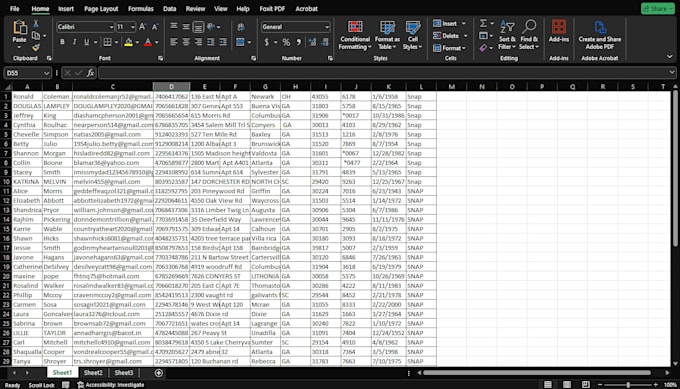The width and height of the screenshot is (680, 389).
Task: Click the Insert Function fx icon
Action: click(90, 73)
